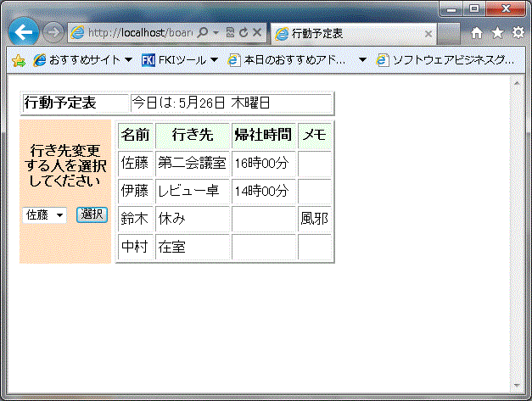Click the compatibility view icon

pyautogui.click(x=230, y=32)
